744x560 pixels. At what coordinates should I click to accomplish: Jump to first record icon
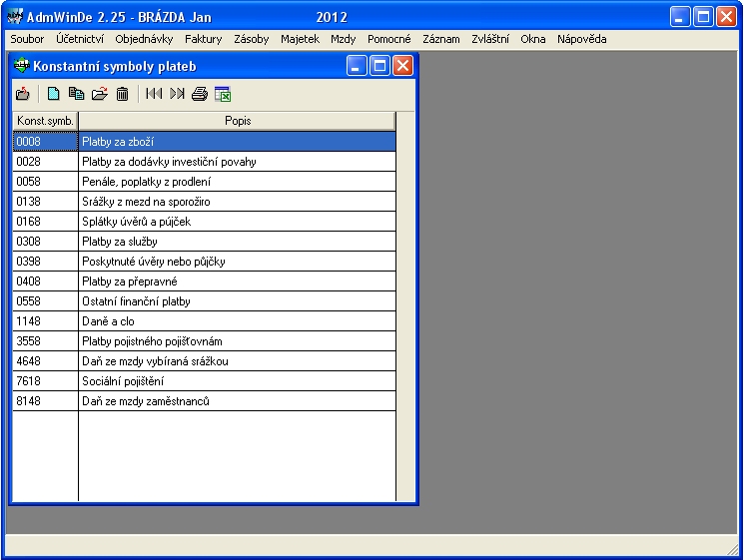pyautogui.click(x=154, y=94)
